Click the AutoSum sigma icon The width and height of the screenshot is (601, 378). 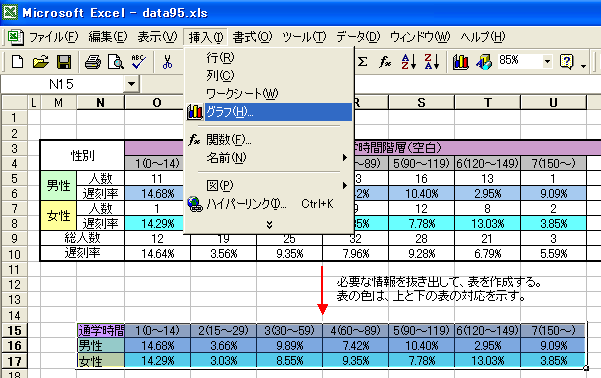pyautogui.click(x=362, y=61)
